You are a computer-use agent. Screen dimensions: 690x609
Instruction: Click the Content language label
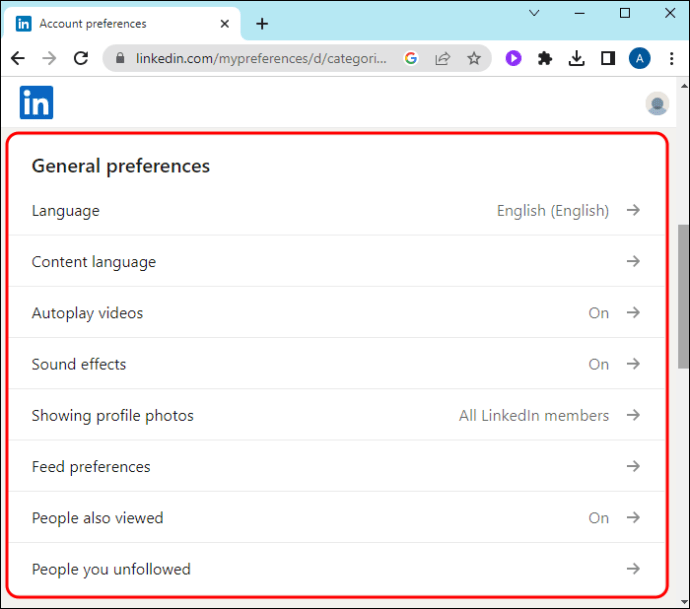[94, 262]
